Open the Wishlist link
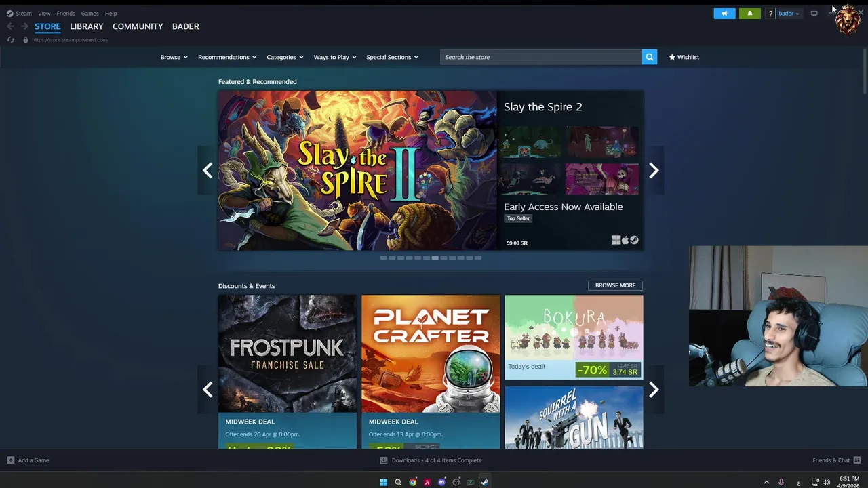 [x=684, y=57]
